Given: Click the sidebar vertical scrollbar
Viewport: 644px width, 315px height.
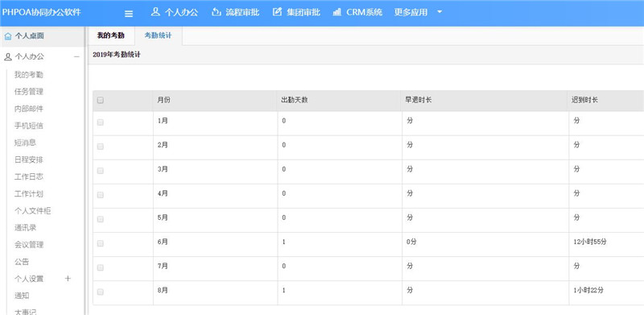Looking at the screenshot, I should click(x=85, y=171).
